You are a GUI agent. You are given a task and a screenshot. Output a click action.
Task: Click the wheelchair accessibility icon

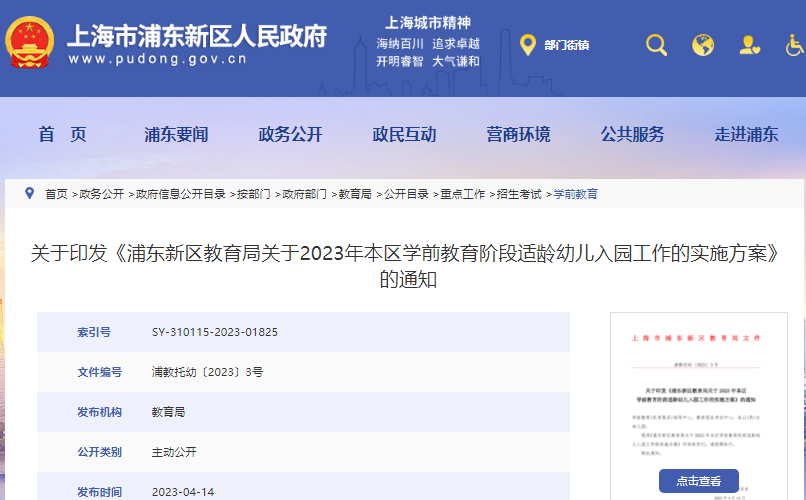coord(795,45)
